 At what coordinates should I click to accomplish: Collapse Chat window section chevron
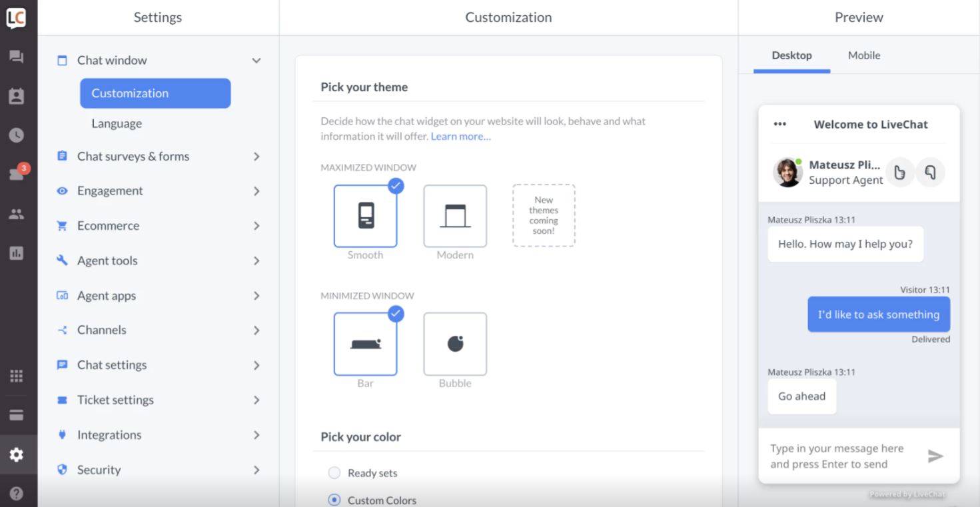point(256,61)
